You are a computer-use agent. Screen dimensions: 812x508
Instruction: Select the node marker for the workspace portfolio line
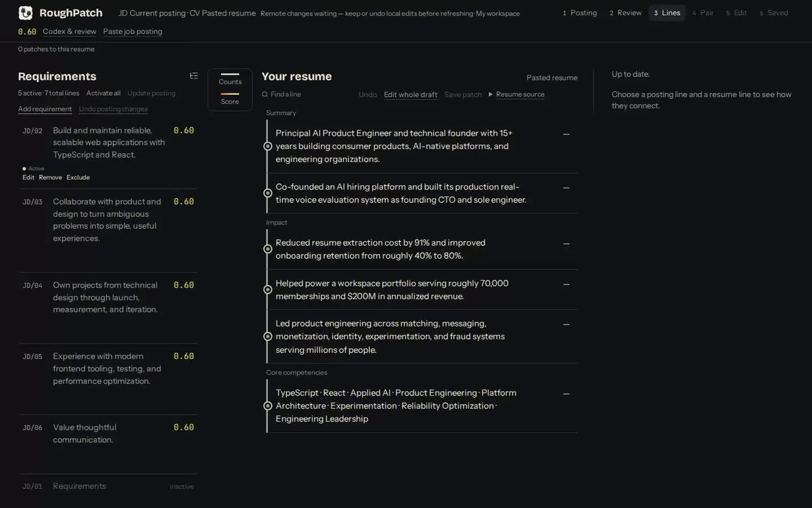click(268, 289)
